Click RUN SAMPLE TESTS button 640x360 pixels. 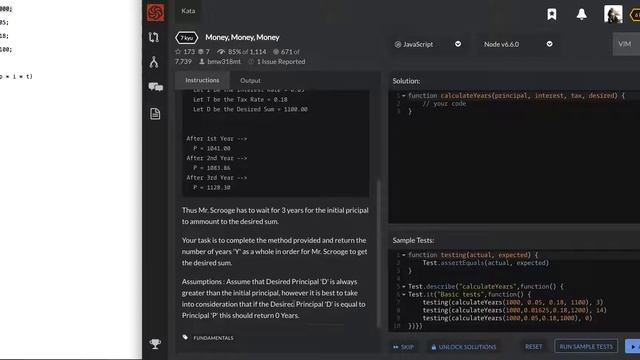click(x=586, y=347)
